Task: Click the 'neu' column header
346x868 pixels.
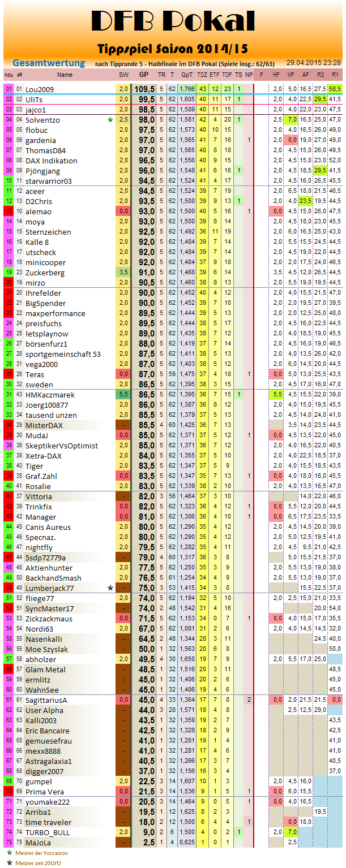Action: (x=8, y=75)
